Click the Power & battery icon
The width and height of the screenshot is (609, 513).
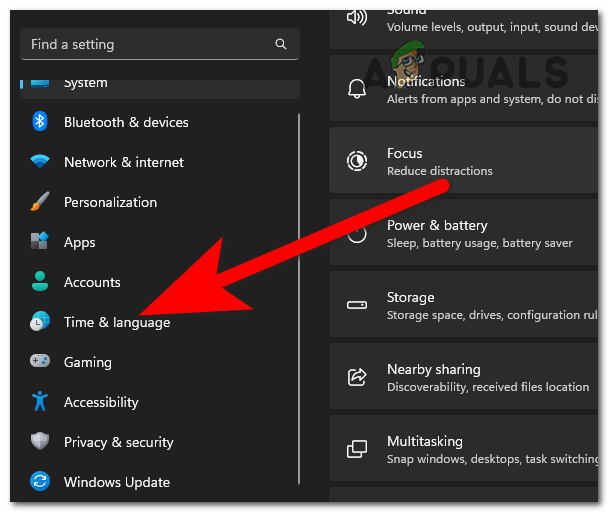click(357, 233)
